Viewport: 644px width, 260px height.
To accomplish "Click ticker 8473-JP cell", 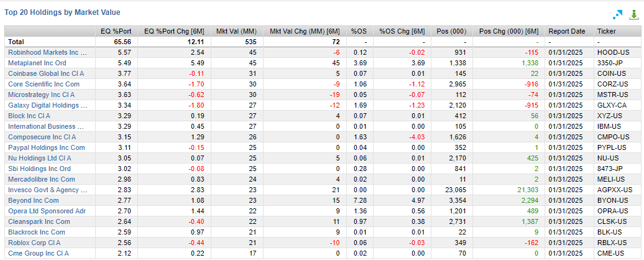I will (x=610, y=169).
